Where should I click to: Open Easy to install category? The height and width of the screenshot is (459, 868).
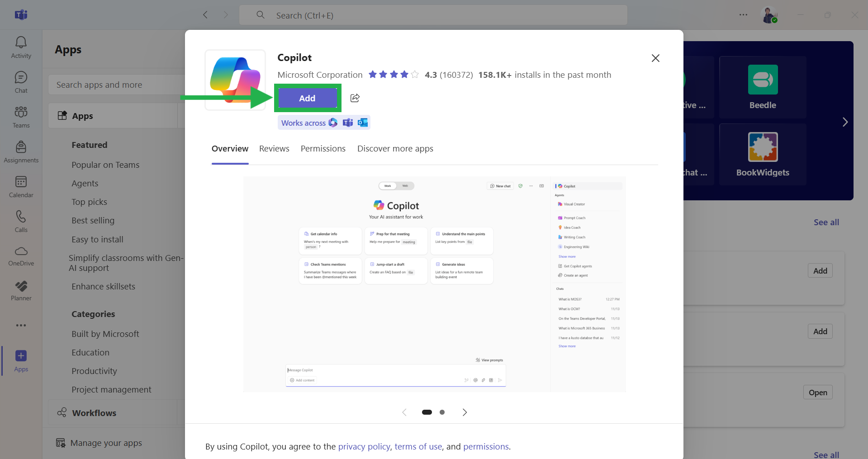(x=97, y=240)
